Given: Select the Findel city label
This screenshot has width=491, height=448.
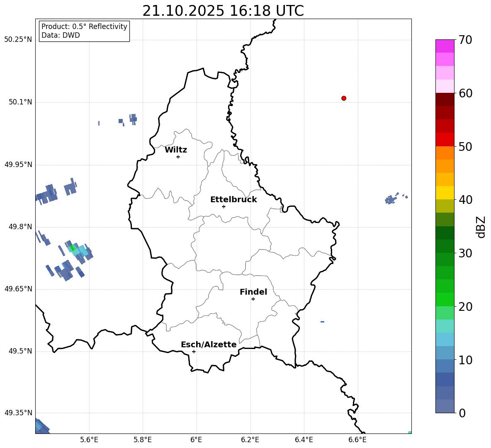Looking at the screenshot, I should (253, 292).
